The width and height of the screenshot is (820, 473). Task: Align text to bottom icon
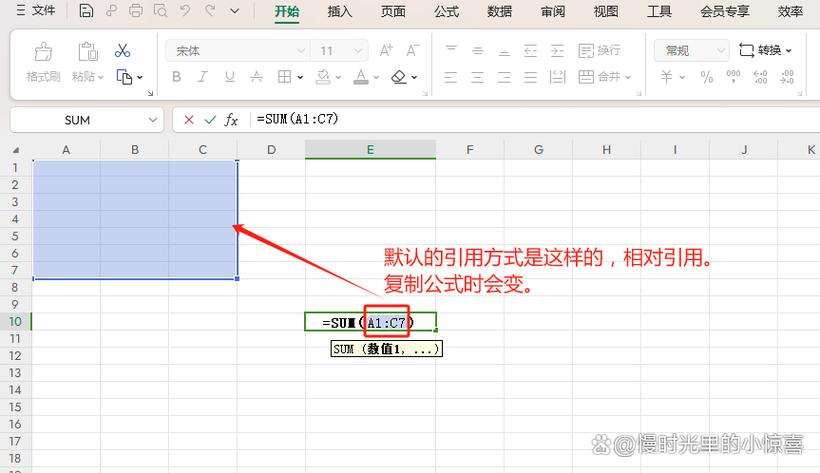tap(504, 51)
